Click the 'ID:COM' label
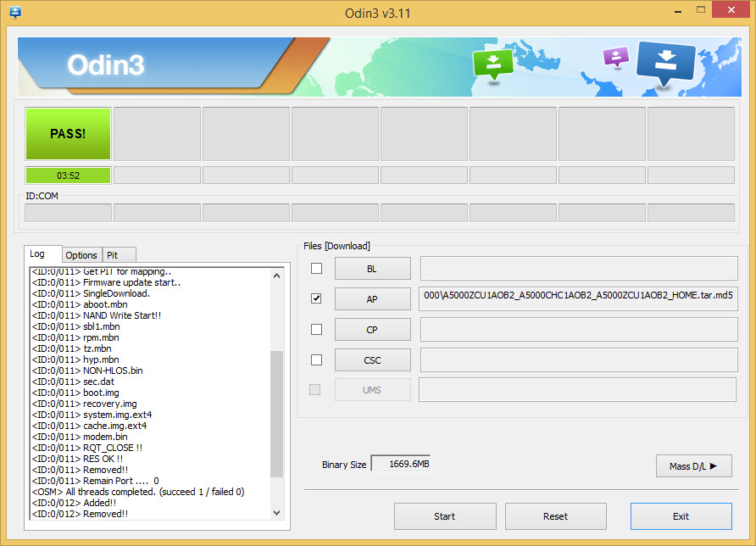The image size is (756, 546). (42, 197)
